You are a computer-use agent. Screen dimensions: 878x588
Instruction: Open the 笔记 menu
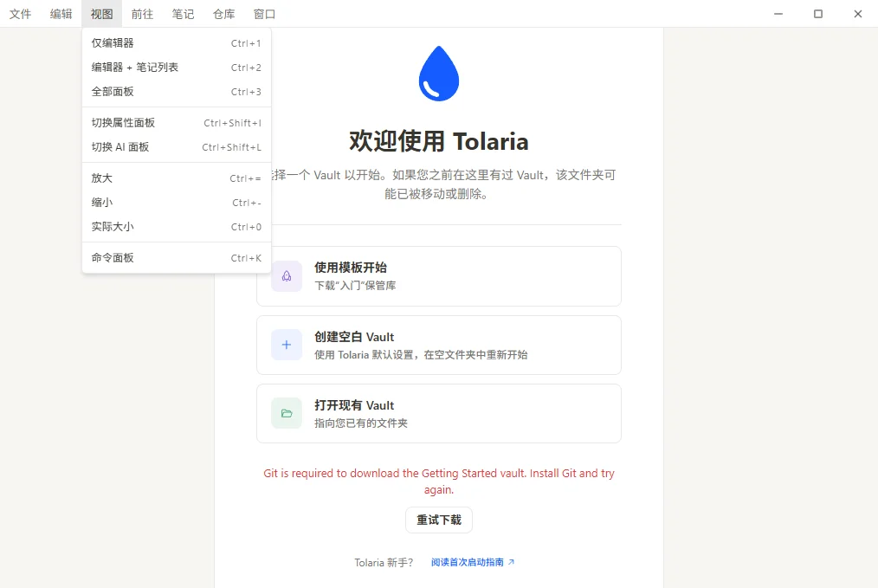click(183, 14)
